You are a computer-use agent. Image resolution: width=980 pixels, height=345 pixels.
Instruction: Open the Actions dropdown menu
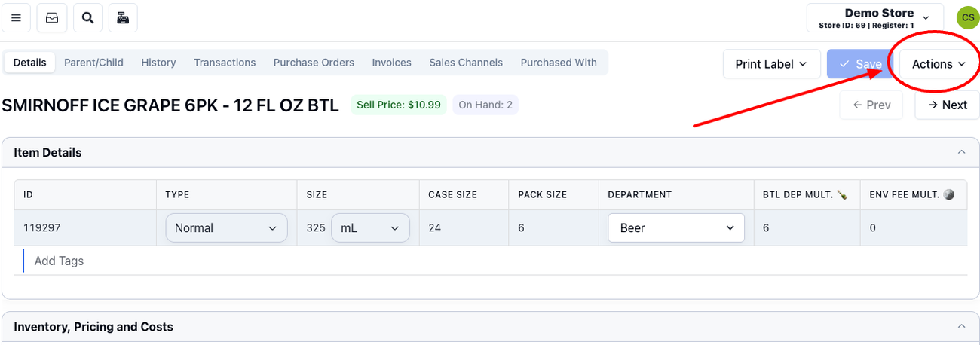(939, 64)
